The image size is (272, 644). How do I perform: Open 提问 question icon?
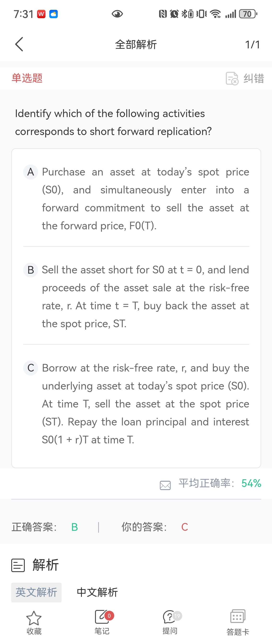click(170, 617)
